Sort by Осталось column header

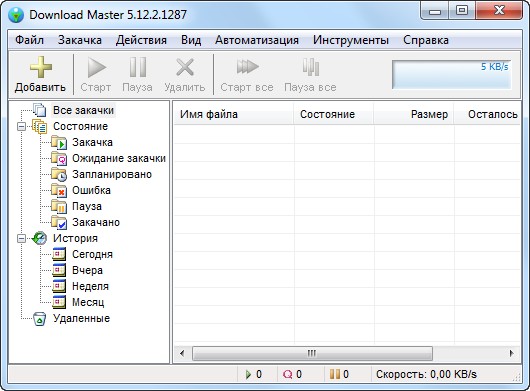tap(487, 114)
